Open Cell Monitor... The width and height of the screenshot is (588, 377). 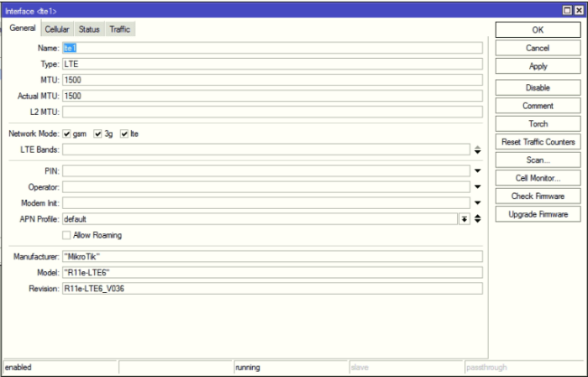(538, 178)
